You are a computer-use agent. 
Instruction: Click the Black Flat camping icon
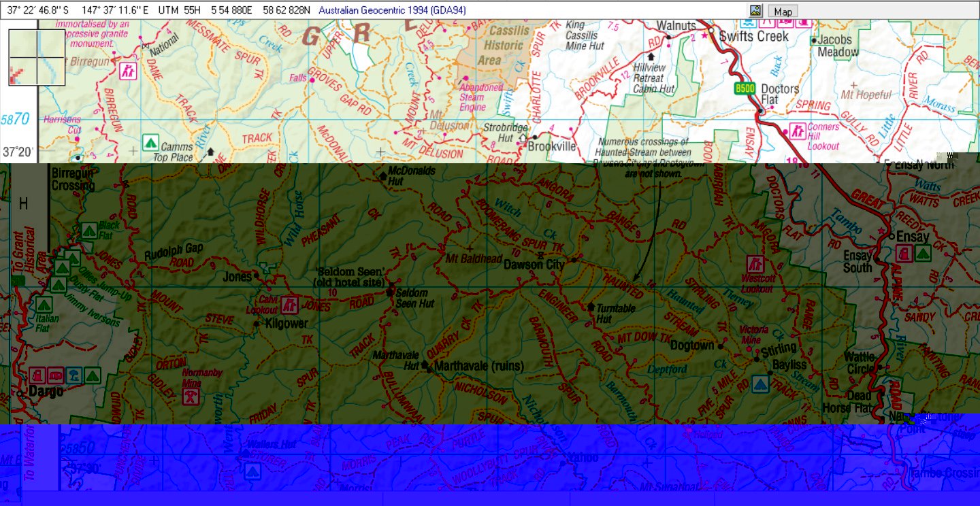[x=88, y=231]
